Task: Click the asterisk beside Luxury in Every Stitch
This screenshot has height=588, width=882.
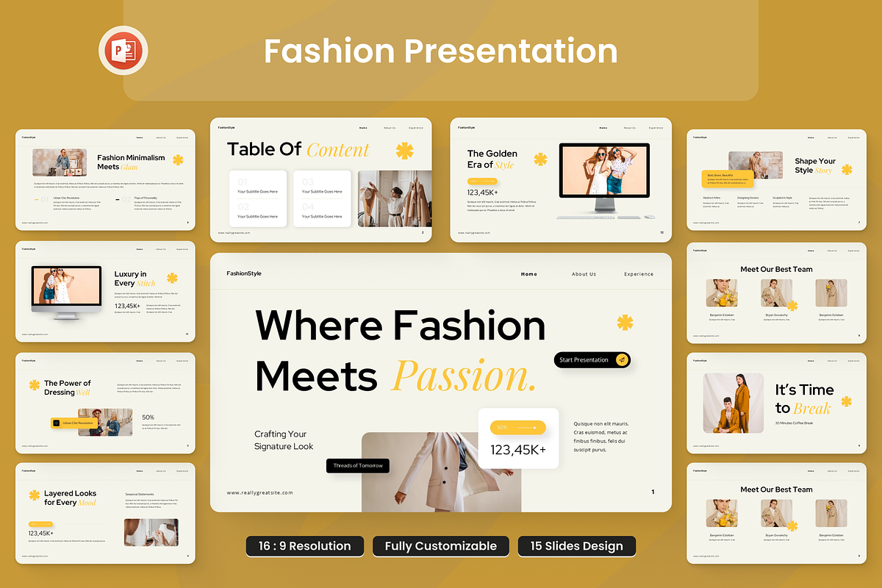Action: tap(172, 278)
